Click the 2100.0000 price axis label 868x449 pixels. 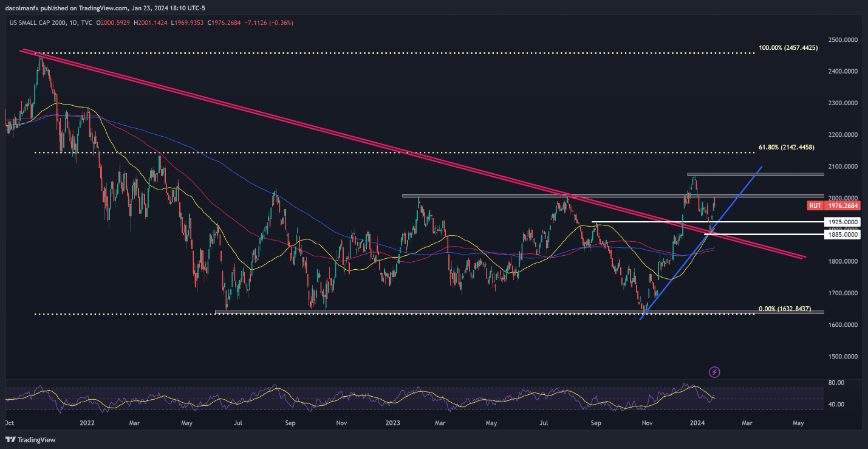[844, 166]
